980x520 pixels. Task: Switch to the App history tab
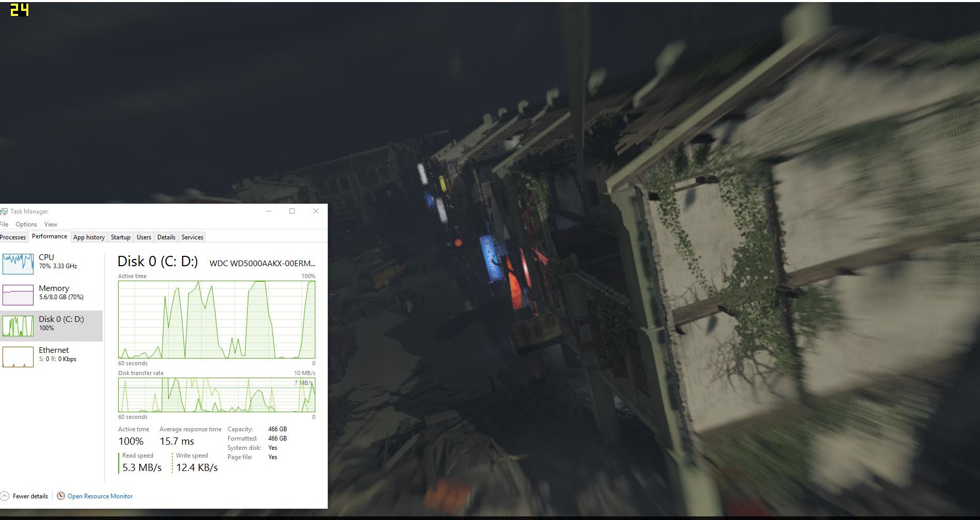click(x=89, y=237)
